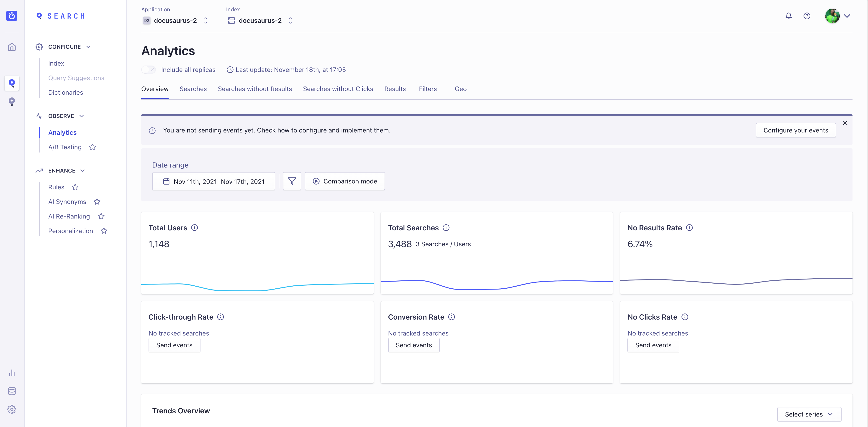This screenshot has height=427, width=868.
Task: Star the A/B Testing item as favorite
Action: click(x=92, y=147)
